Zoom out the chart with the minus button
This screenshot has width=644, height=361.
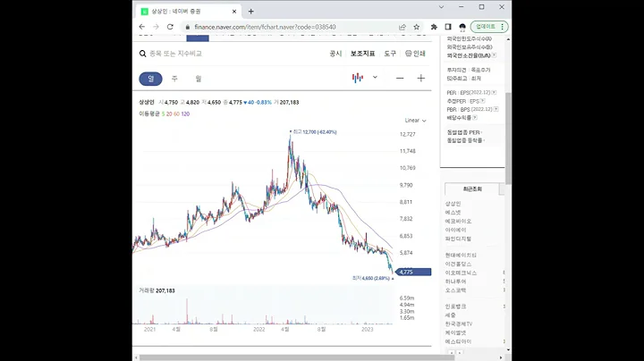pyautogui.click(x=400, y=78)
